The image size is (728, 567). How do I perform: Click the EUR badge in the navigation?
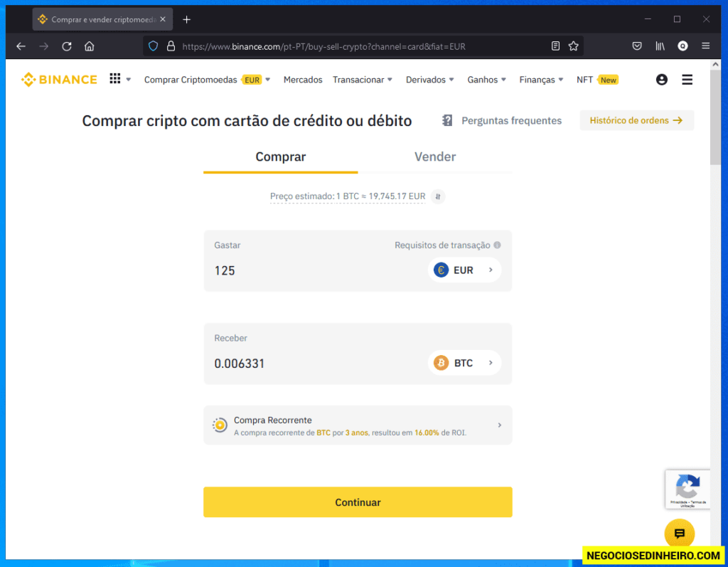point(252,80)
